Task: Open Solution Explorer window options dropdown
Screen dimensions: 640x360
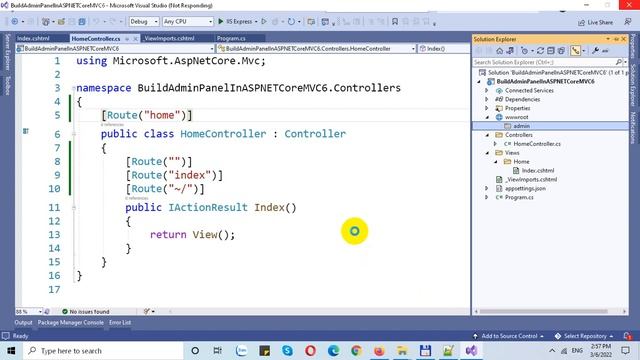Action: point(608,39)
